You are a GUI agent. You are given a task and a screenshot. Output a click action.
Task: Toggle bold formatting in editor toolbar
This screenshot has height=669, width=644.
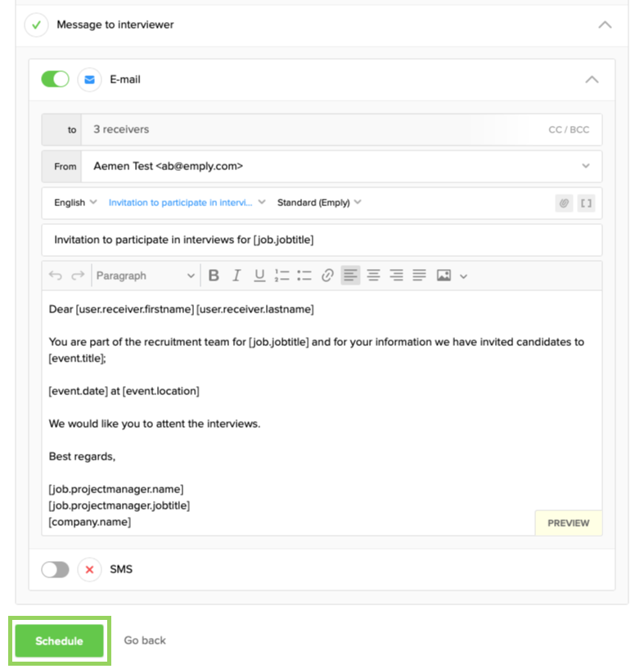214,276
